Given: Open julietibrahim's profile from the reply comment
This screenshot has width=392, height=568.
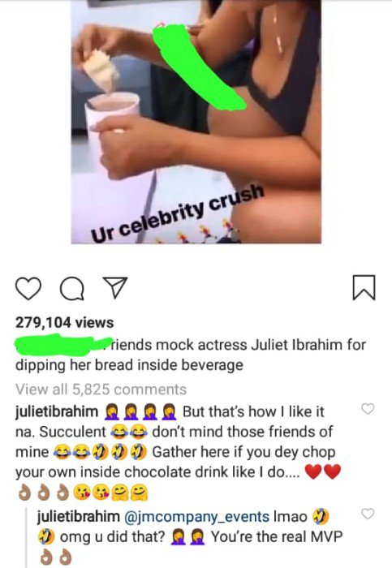Looking at the screenshot, I should [x=78, y=516].
